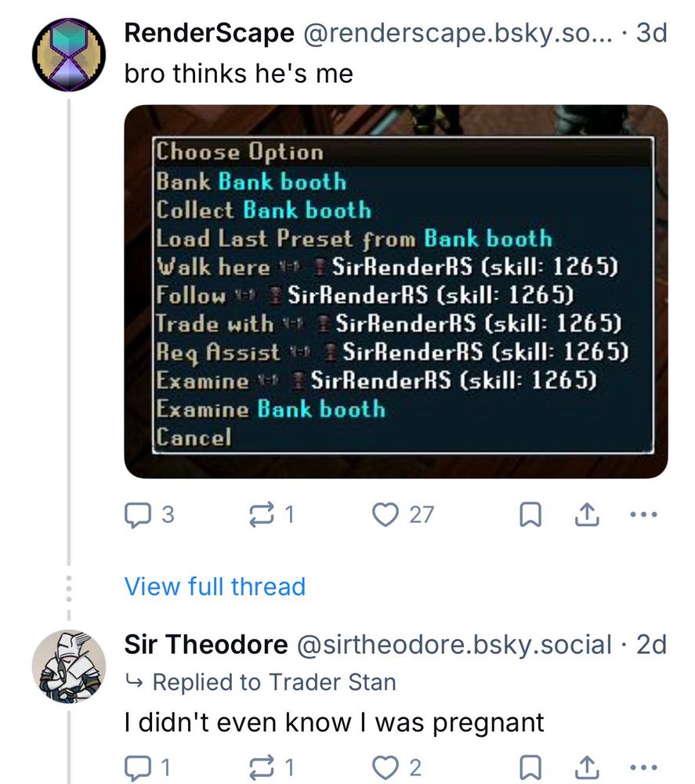Image resolution: width=695 pixels, height=784 pixels.
Task: Open the @sirtheodore.bsky.social handle
Action: click(454, 644)
